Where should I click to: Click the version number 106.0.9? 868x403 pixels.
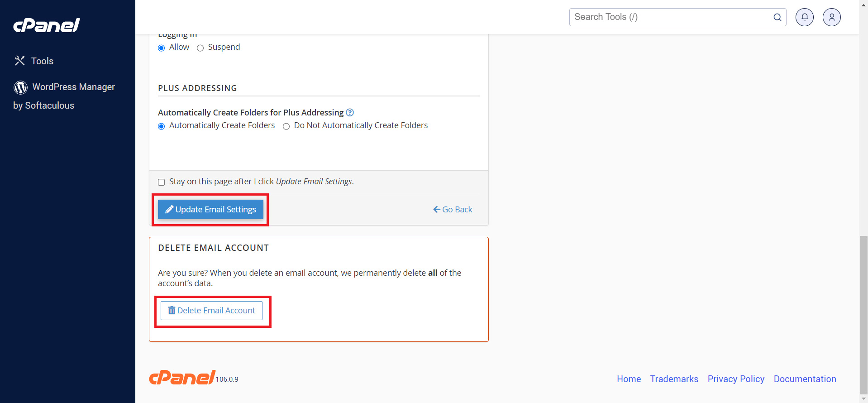click(x=227, y=379)
